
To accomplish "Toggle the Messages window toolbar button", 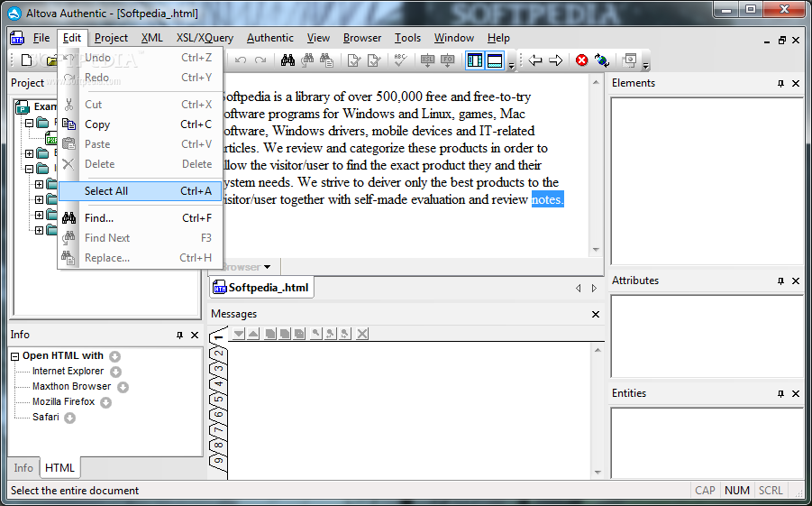I will (x=495, y=60).
